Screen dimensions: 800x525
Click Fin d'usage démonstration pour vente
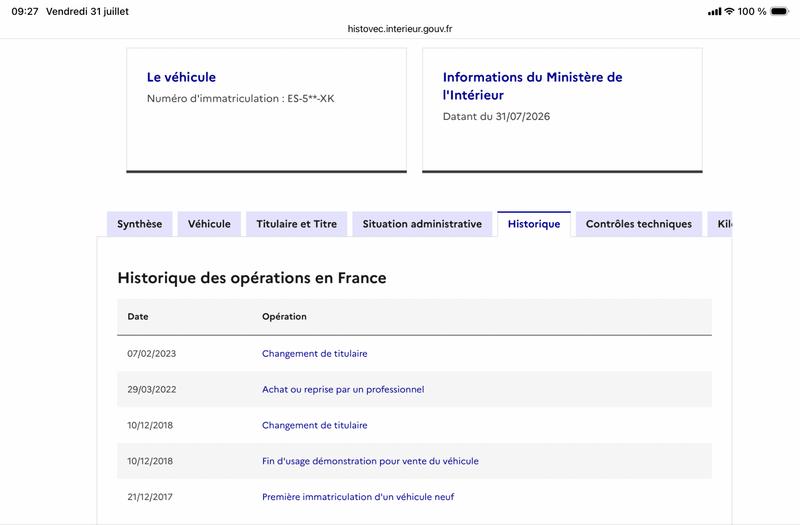click(x=370, y=461)
